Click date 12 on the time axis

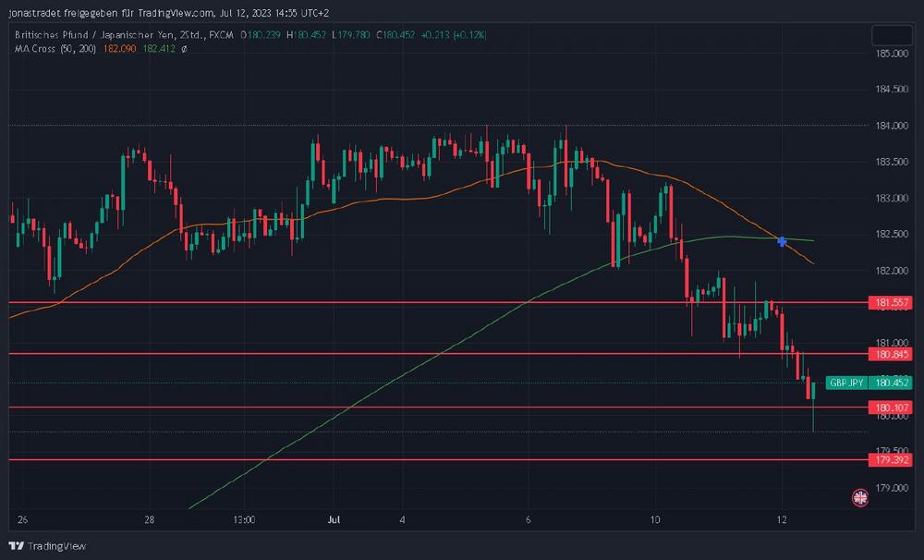[782, 519]
